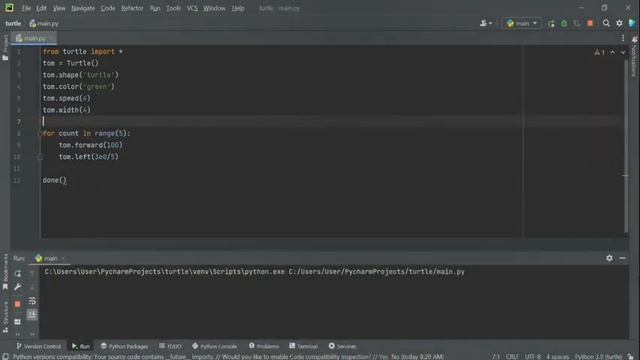Open the TODO tool window
The width and height of the screenshot is (640, 360).
click(170, 346)
